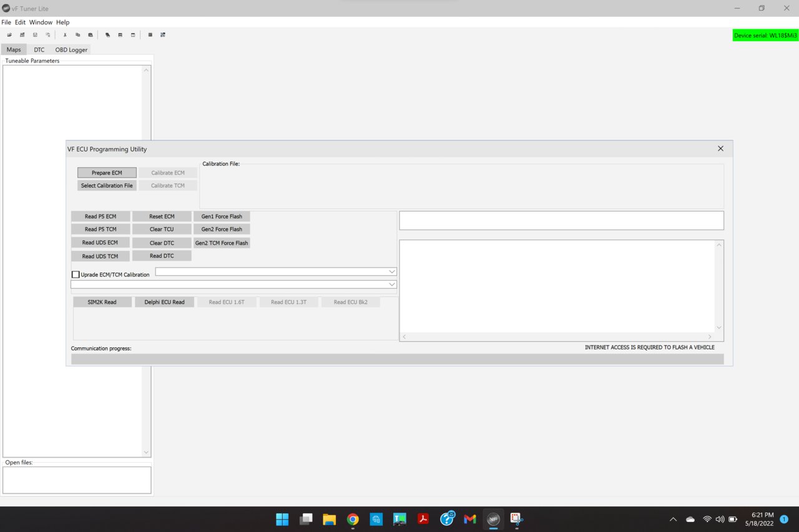Click the Cut scissors toolbar icon
The width and height of the screenshot is (799, 532).
pyautogui.click(x=65, y=35)
